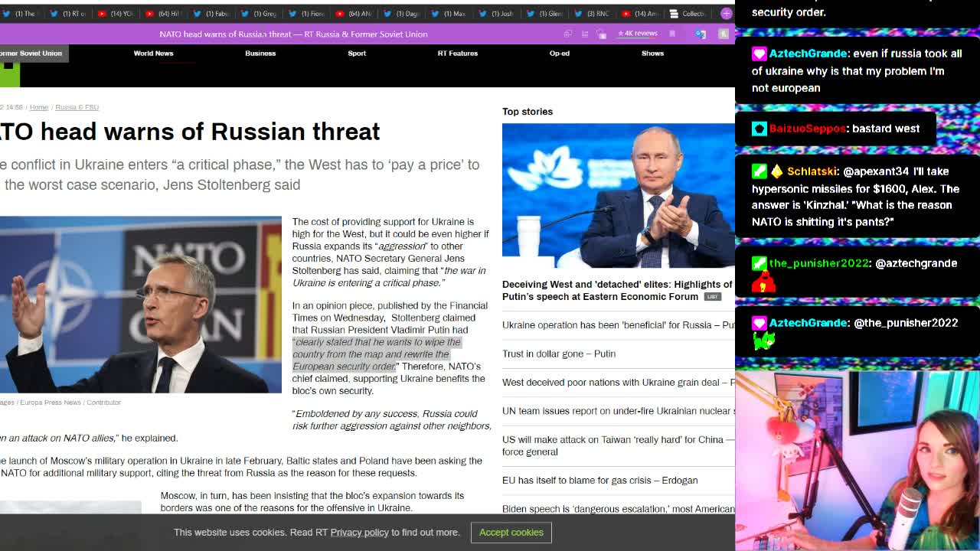This screenshot has height=551, width=980.
Task: Open the Business section
Action: pos(260,54)
